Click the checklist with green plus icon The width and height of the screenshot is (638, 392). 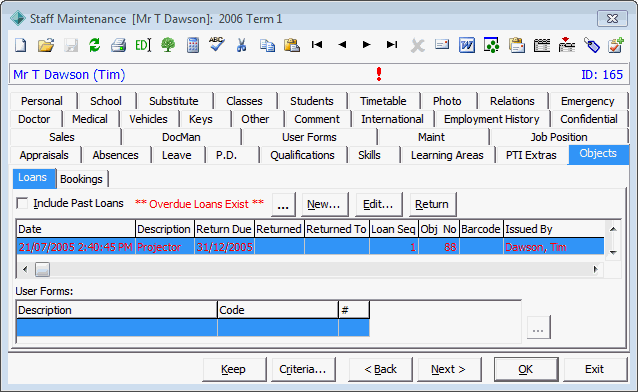click(616, 45)
